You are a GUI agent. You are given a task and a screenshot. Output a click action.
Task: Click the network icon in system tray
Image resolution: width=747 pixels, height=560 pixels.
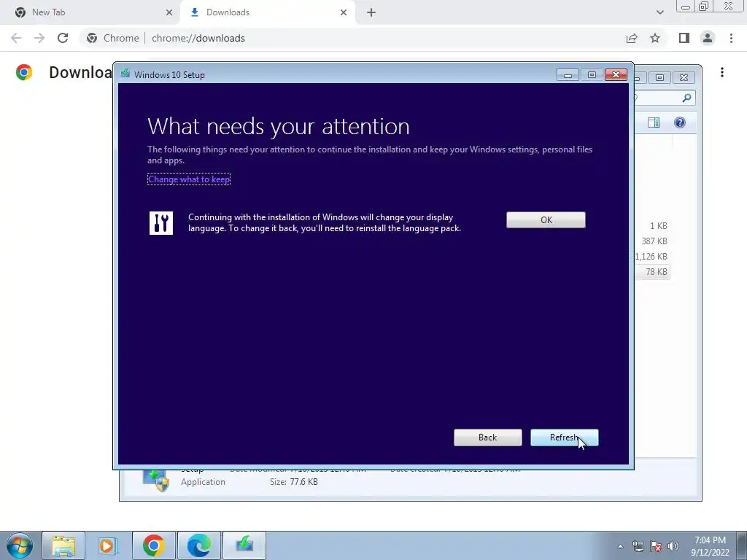click(x=638, y=547)
